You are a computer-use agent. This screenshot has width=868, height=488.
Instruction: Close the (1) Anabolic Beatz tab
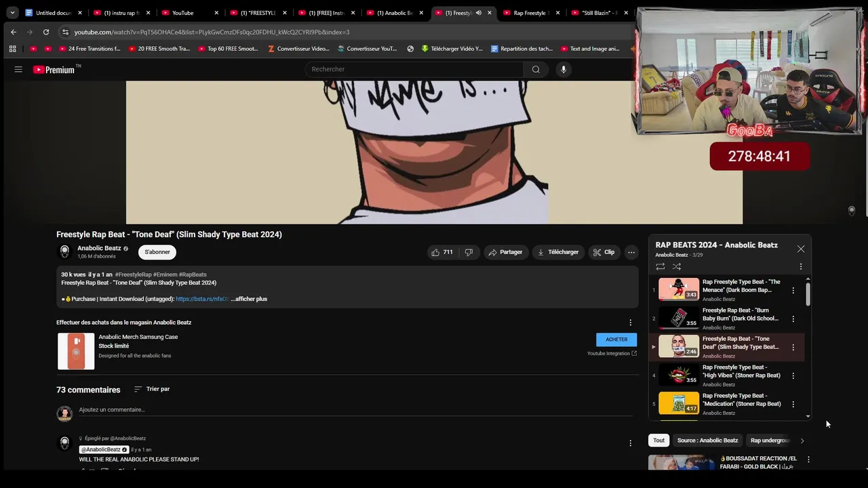click(421, 13)
